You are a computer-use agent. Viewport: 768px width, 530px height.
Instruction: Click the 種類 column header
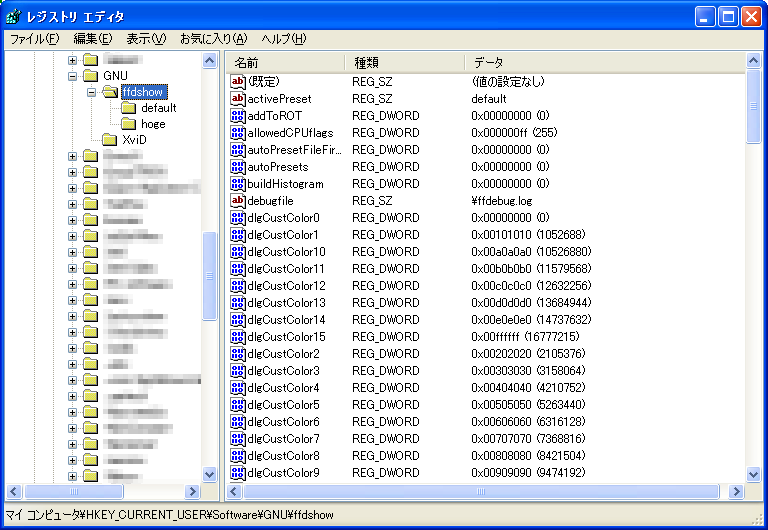(x=405, y=62)
